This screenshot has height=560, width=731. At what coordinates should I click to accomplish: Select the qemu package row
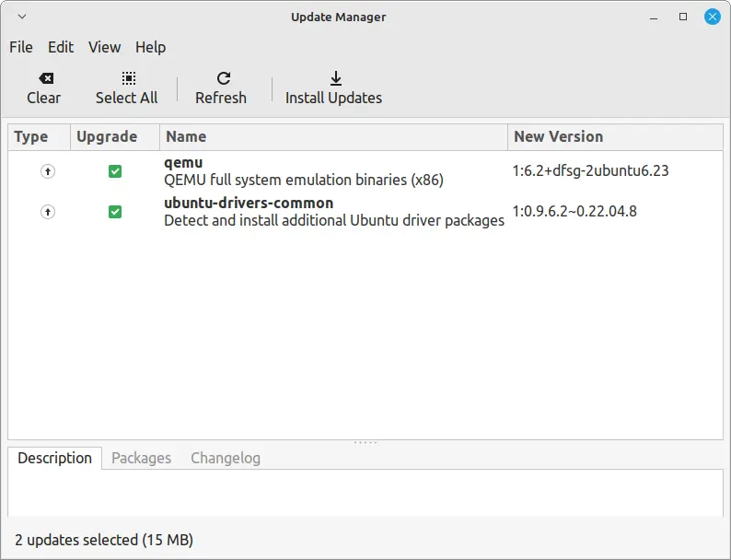point(304,171)
